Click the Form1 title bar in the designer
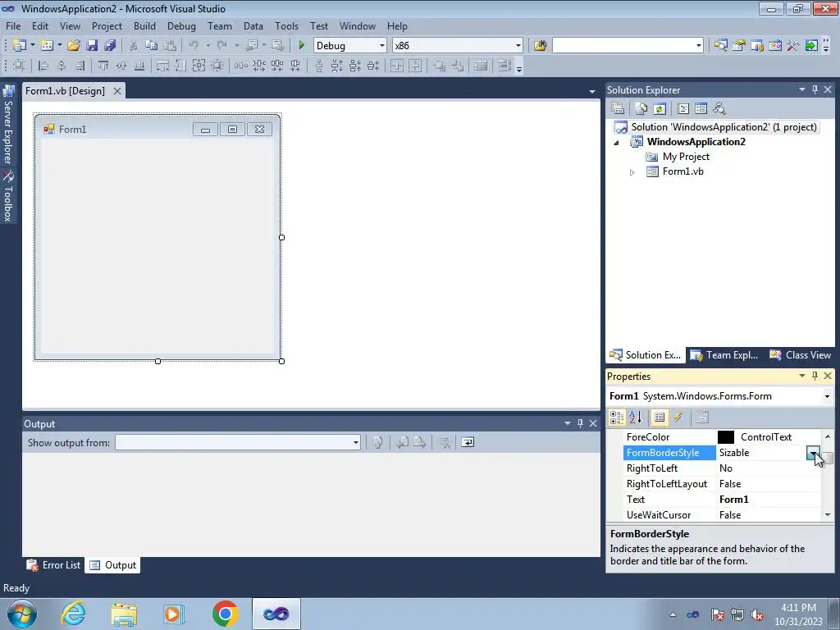 157,129
